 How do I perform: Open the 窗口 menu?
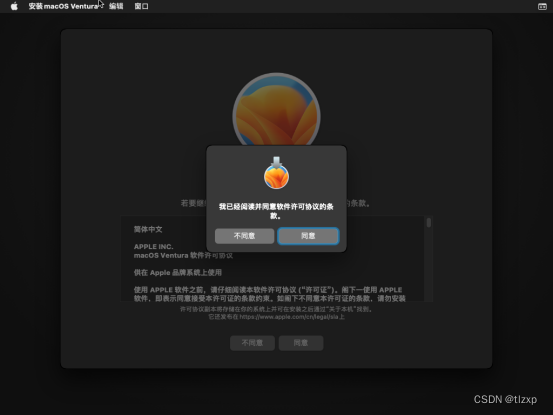tap(141, 6)
